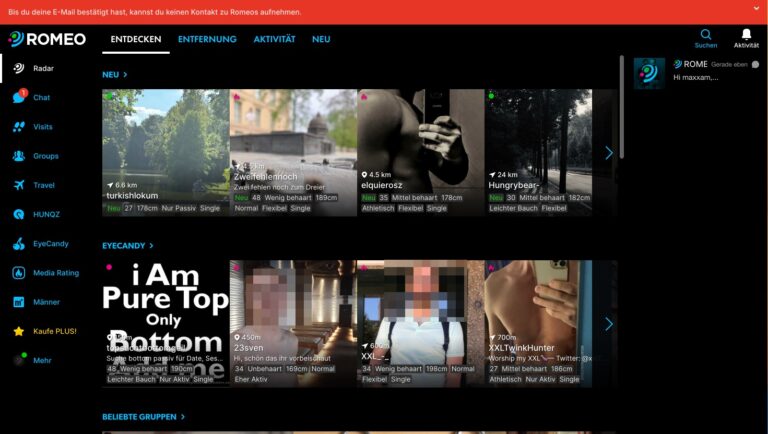Open XXLTwinkHunter profile card
Screen dimensions: 768x434
(x=539, y=324)
